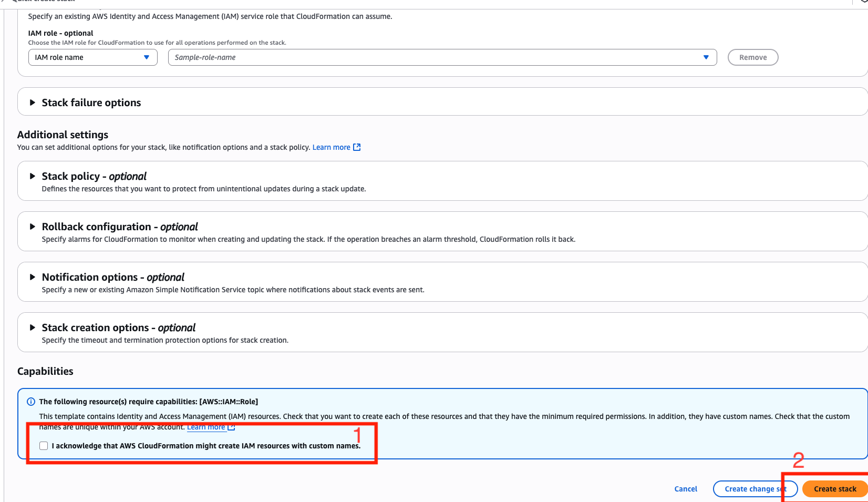
Task: Click the disclosure triangle beside Stack policy
Action: pos(33,176)
